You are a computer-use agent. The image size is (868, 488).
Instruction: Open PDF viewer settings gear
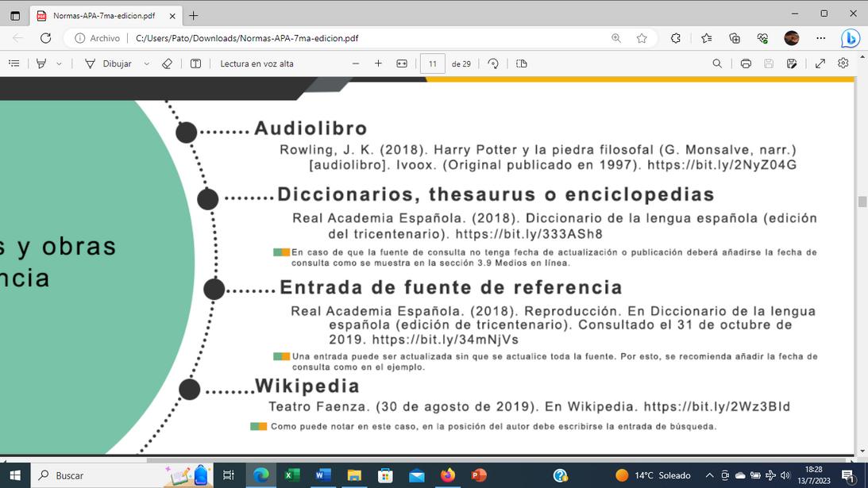[843, 63]
